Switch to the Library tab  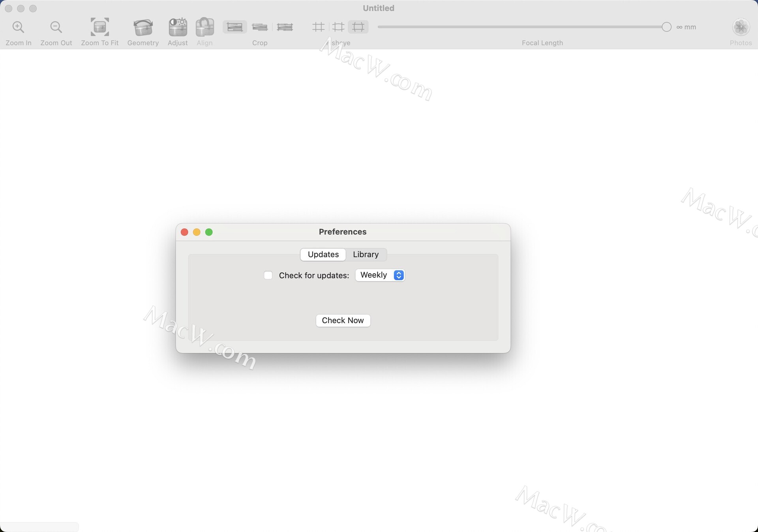coord(366,255)
